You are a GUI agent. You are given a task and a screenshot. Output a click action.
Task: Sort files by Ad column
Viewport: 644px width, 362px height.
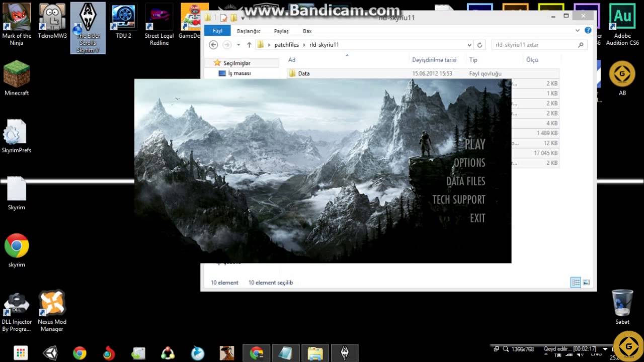click(x=292, y=60)
